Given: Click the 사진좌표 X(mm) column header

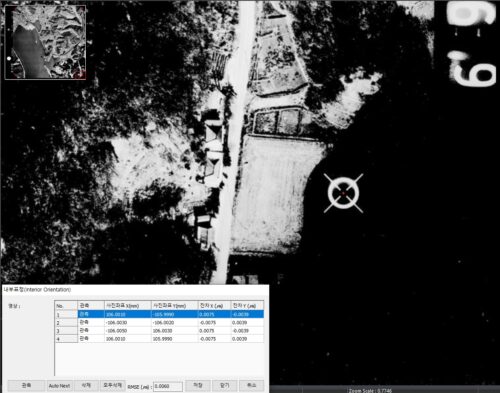Looking at the screenshot, I should 128,305.
